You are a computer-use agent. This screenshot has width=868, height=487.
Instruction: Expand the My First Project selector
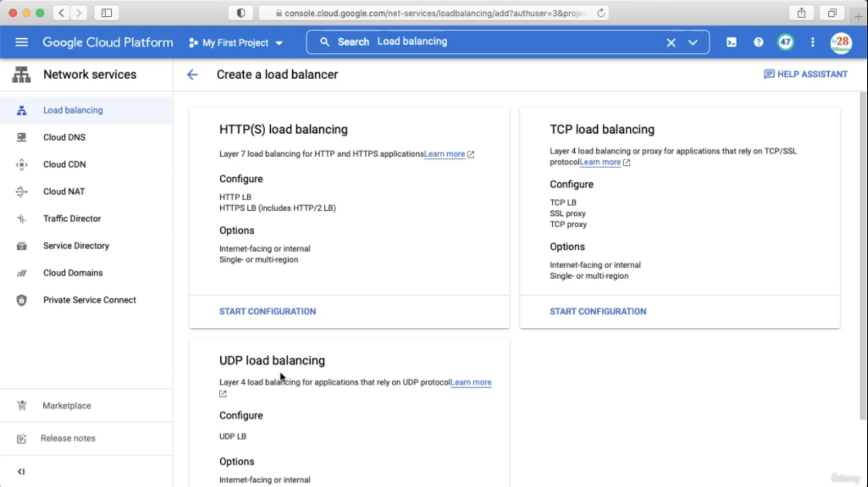236,43
